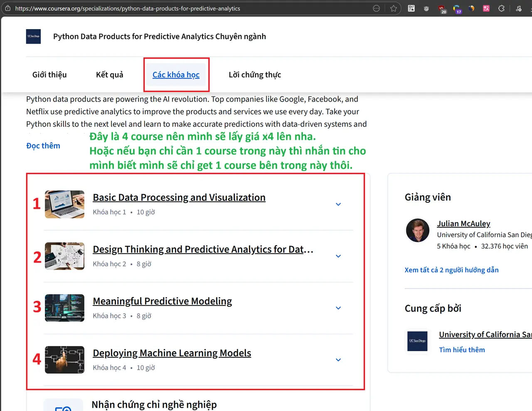Screen dimensions: 532x411
Task: Open the Kết quả tab
Action: click(109, 75)
